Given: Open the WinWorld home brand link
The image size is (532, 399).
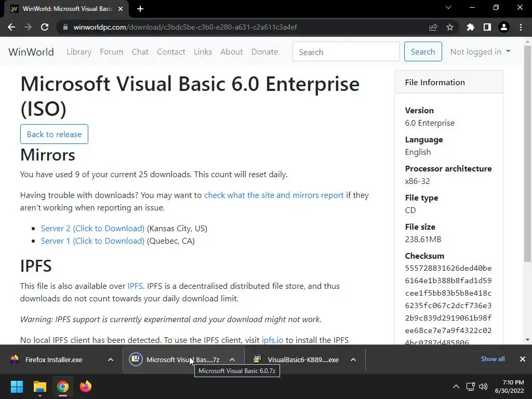Looking at the screenshot, I should (x=31, y=52).
